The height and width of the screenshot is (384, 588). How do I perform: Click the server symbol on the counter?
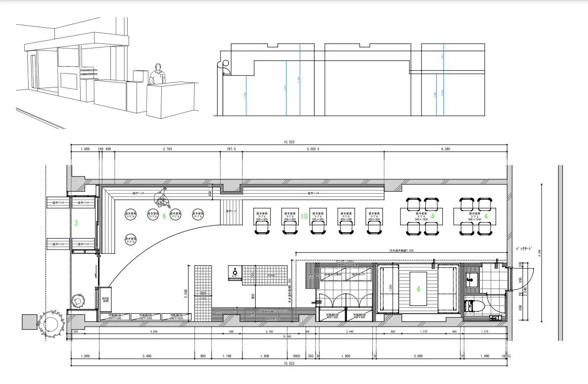point(235,271)
